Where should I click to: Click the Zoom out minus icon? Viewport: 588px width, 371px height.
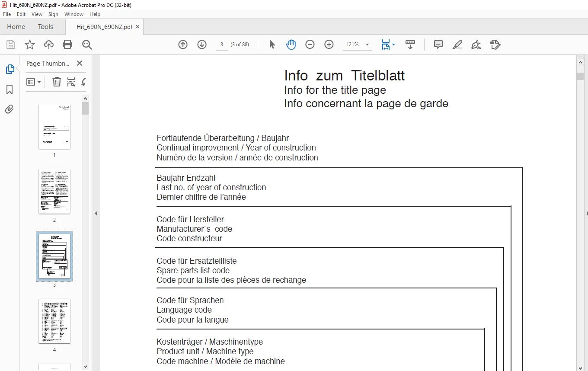pos(310,45)
